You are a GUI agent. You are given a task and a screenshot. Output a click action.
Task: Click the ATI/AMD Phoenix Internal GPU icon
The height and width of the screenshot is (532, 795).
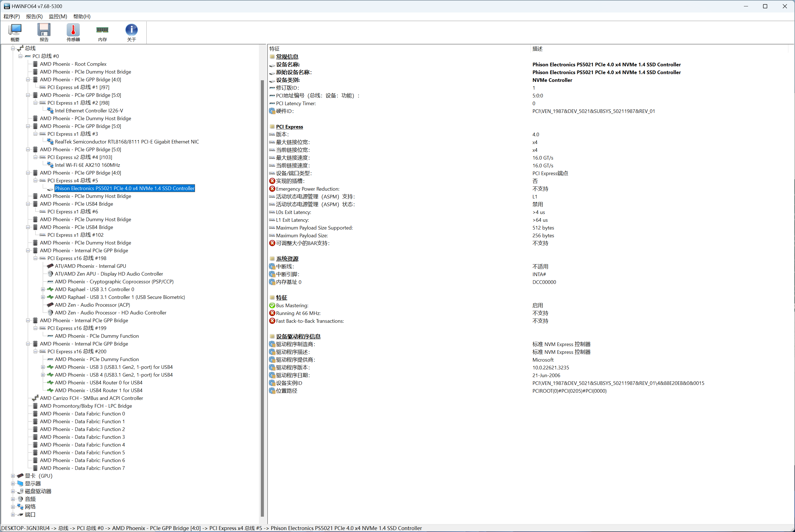tap(50, 266)
